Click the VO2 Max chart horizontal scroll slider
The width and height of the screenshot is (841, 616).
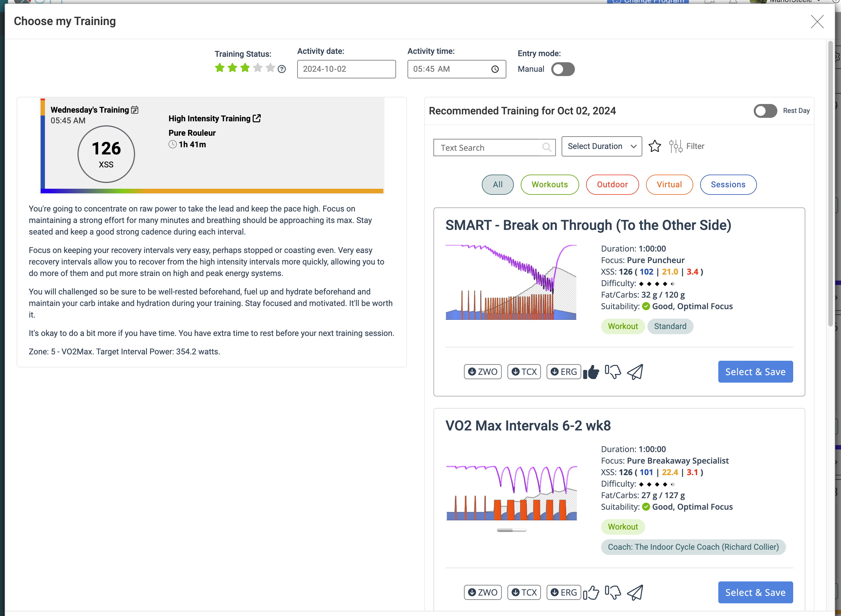pyautogui.click(x=511, y=530)
